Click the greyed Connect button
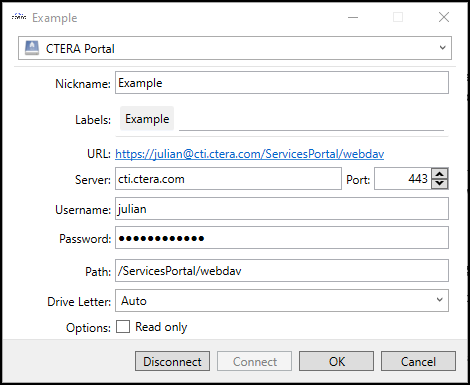 point(254,361)
